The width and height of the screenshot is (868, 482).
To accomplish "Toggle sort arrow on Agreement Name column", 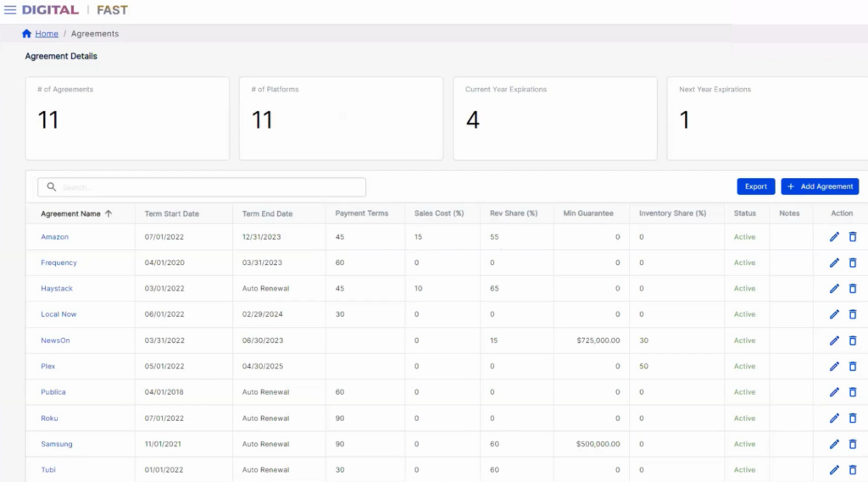I will pos(108,213).
